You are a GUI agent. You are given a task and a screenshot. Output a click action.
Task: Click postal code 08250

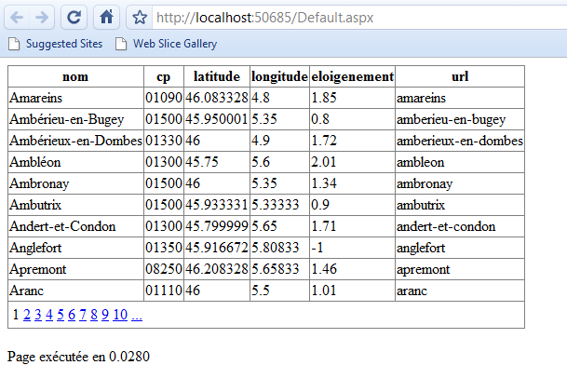164,269
